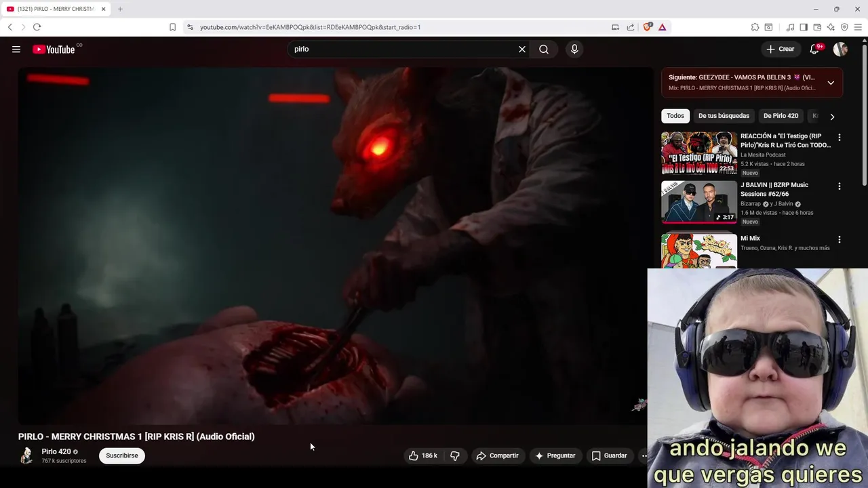
Task: Click the Preguntar button
Action: pyautogui.click(x=555, y=455)
